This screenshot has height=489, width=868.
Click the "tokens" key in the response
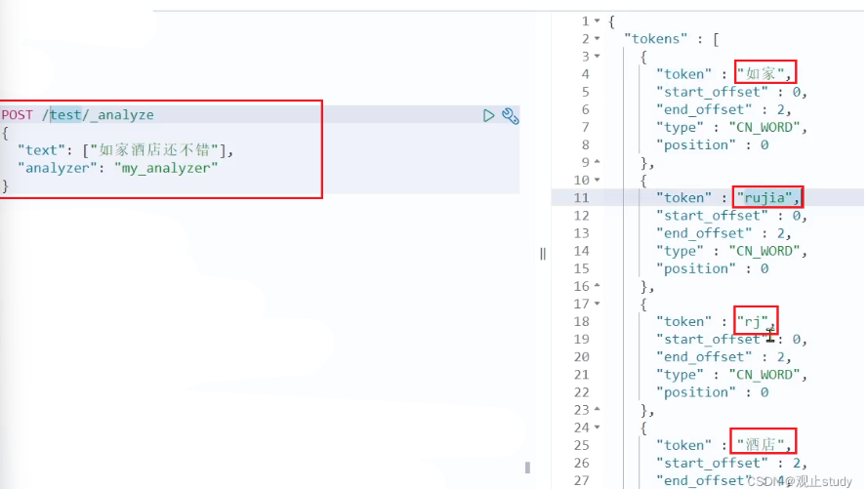(655, 39)
